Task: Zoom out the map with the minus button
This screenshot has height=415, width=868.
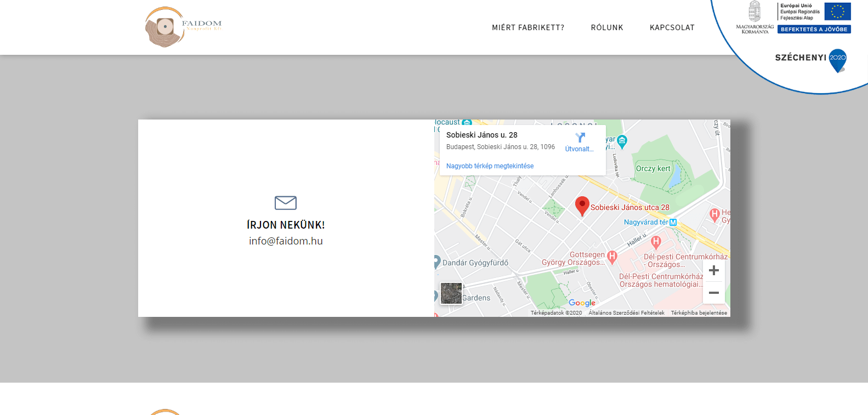Action: click(x=713, y=293)
